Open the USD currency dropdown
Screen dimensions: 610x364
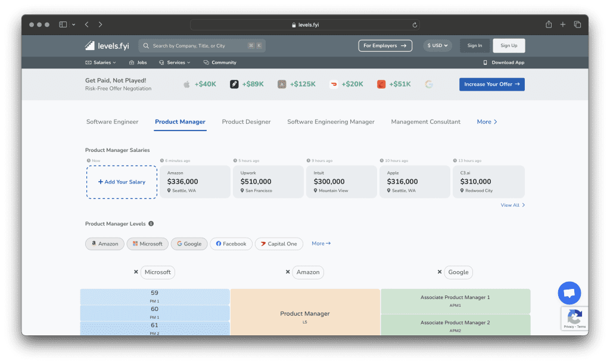coord(438,46)
